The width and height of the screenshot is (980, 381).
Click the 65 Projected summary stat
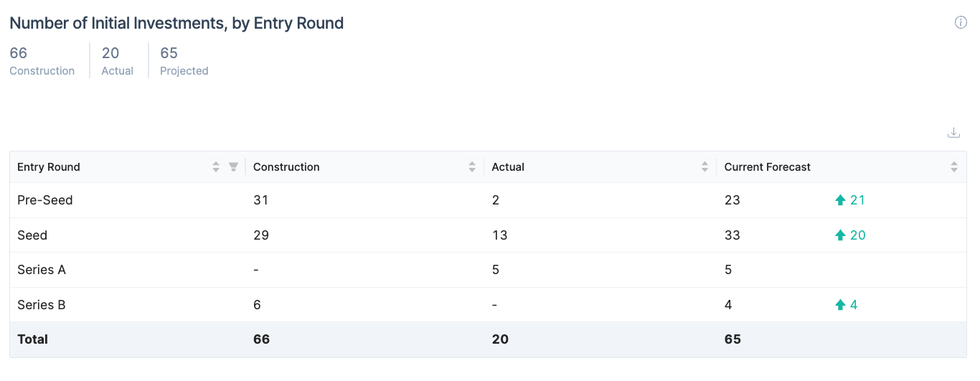tap(184, 61)
